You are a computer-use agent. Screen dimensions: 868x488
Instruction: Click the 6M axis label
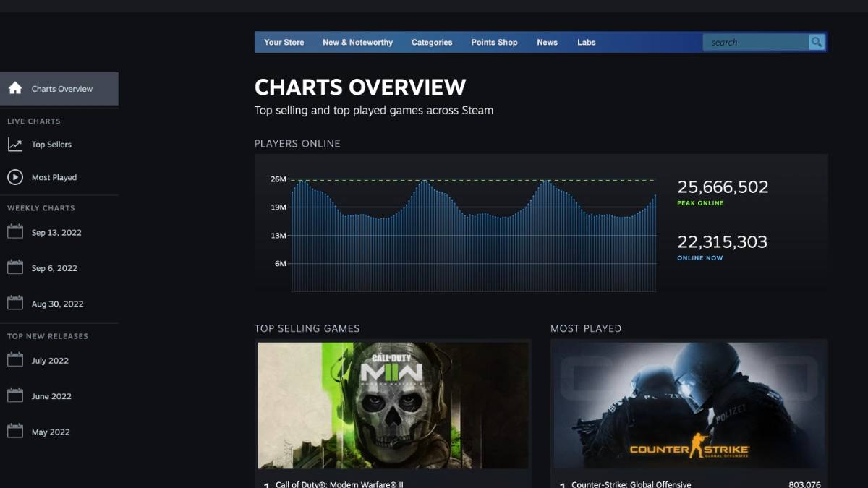coord(281,264)
